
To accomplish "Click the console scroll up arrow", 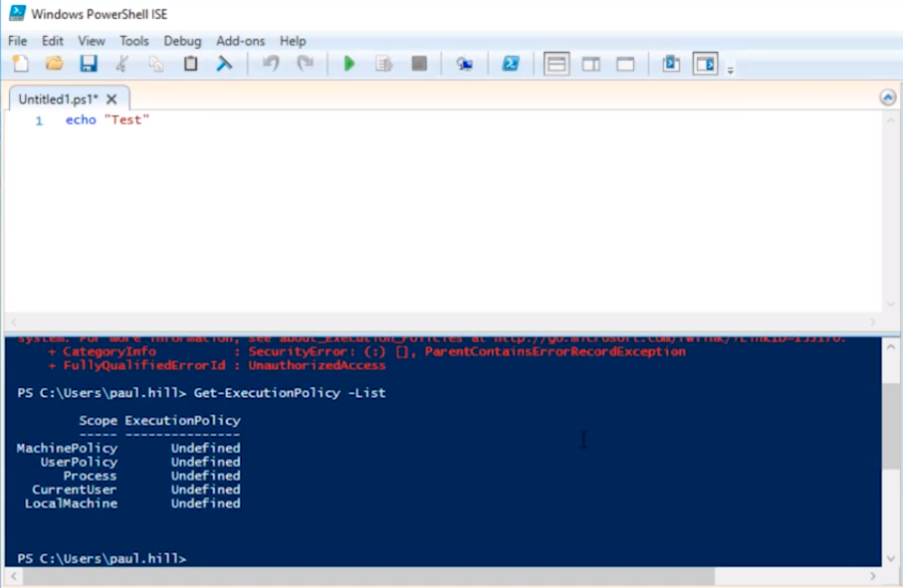I will click(x=891, y=346).
